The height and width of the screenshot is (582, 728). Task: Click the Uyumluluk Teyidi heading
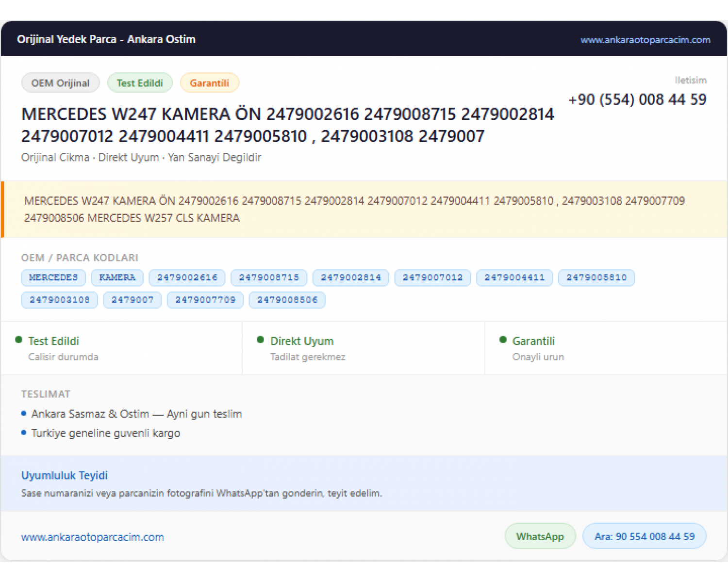point(65,475)
